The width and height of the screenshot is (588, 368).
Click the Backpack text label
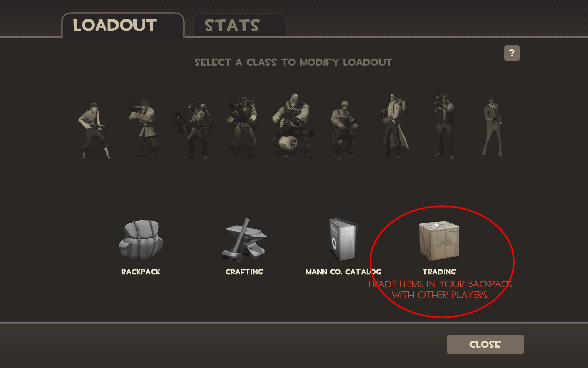[141, 272]
